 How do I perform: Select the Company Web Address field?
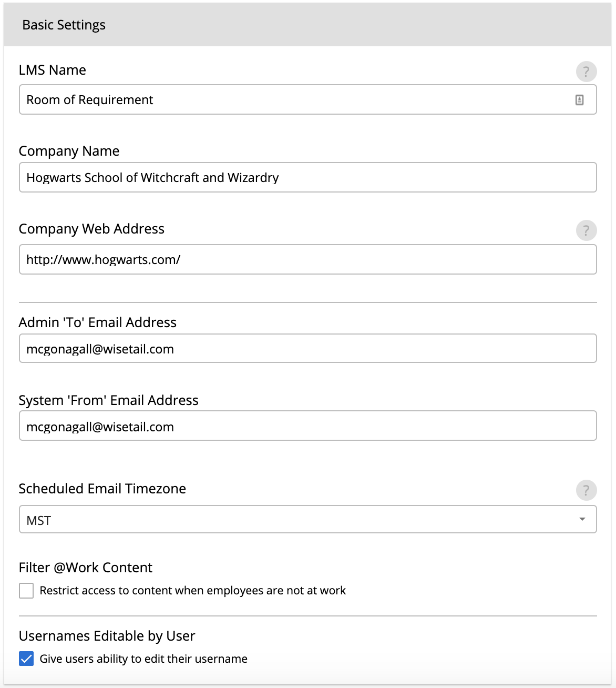(308, 259)
